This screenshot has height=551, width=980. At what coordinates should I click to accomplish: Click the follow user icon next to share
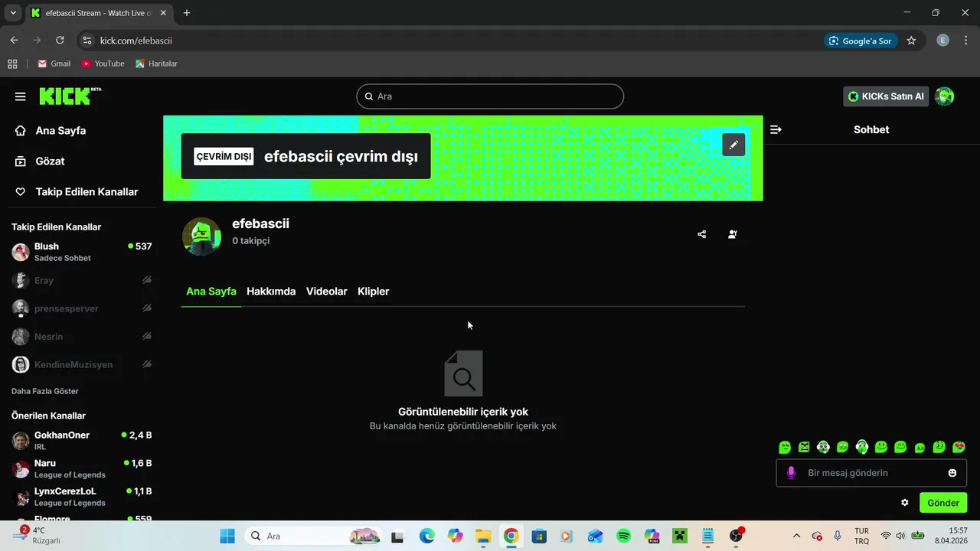tap(733, 234)
